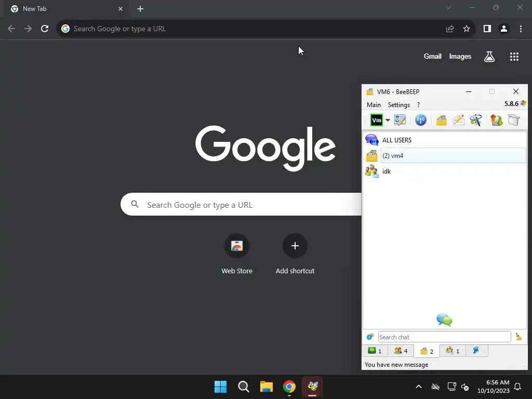Select the ALL USERS chat row
The height and width of the screenshot is (399, 532).
coord(445,140)
